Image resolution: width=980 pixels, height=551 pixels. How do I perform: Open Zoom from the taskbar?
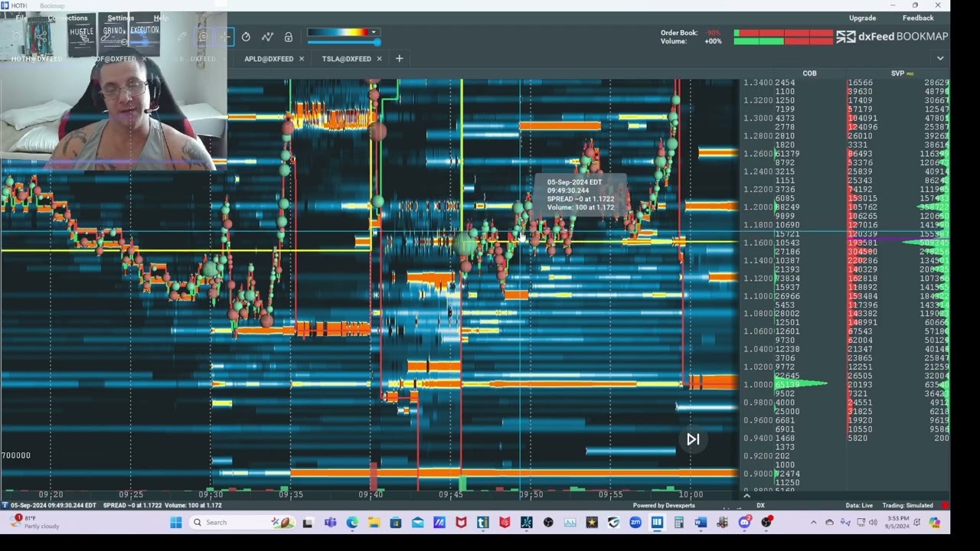[x=635, y=523]
